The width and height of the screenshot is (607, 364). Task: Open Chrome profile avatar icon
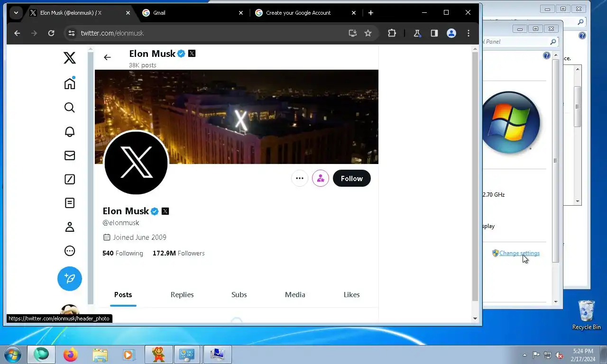click(x=451, y=33)
